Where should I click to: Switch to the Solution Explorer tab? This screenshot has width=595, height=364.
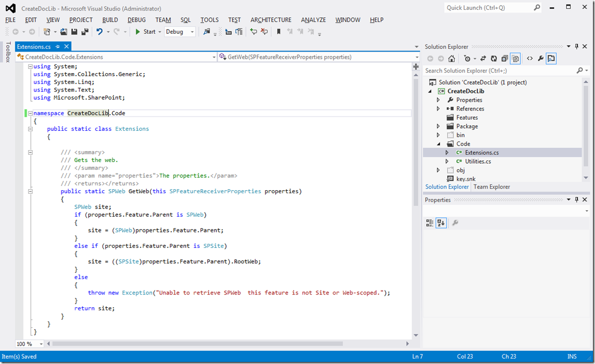pyautogui.click(x=447, y=187)
